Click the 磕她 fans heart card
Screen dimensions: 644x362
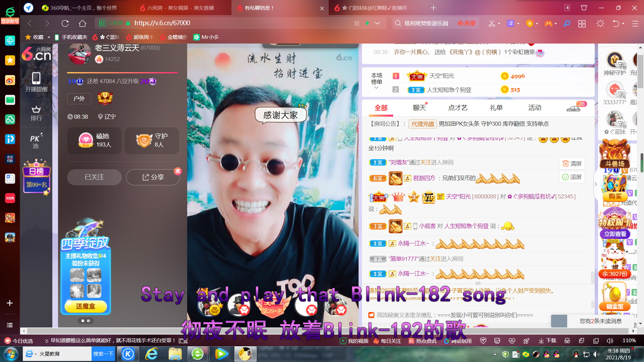pyautogui.click(x=94, y=140)
